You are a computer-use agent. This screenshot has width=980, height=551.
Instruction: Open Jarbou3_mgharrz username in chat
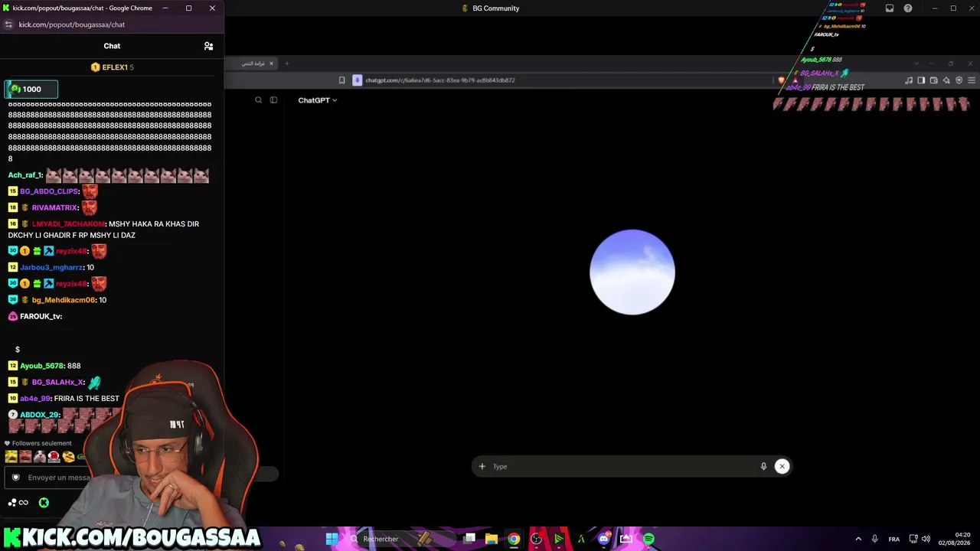[x=51, y=268]
